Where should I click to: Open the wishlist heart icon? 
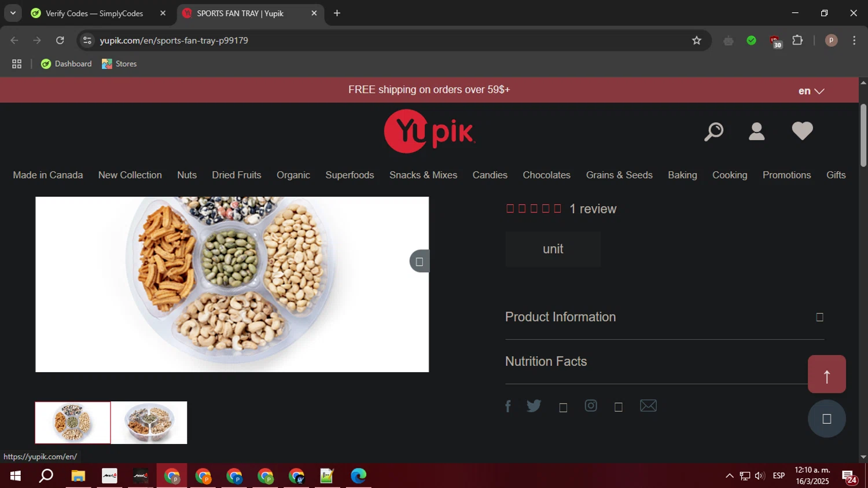[x=802, y=131]
